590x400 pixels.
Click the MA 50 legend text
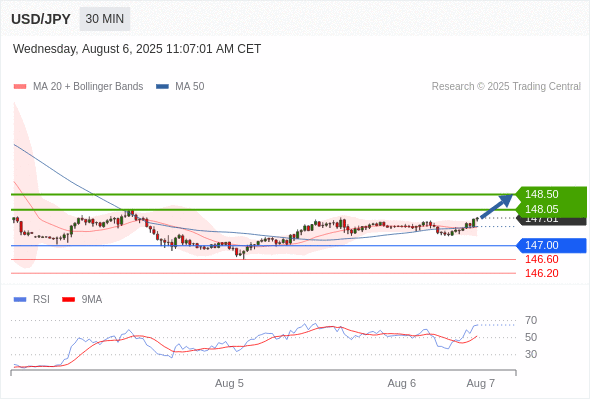pos(190,87)
